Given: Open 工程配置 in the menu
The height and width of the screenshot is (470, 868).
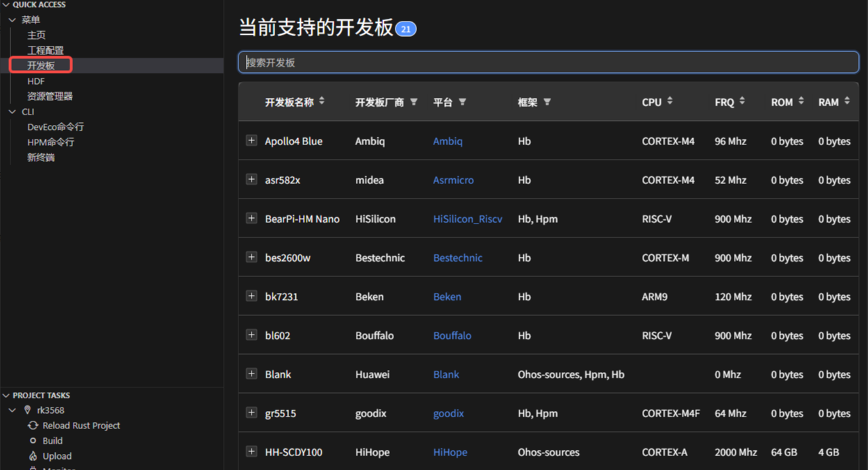Looking at the screenshot, I should (x=45, y=50).
